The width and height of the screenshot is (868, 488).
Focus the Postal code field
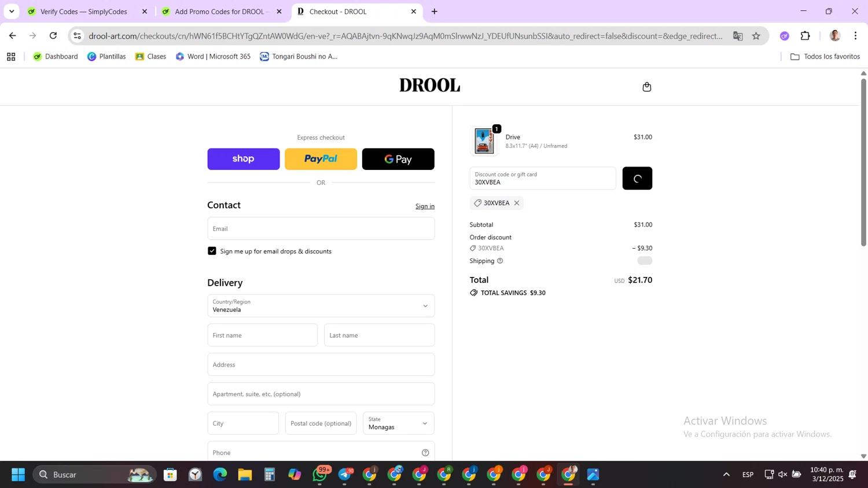(x=321, y=423)
